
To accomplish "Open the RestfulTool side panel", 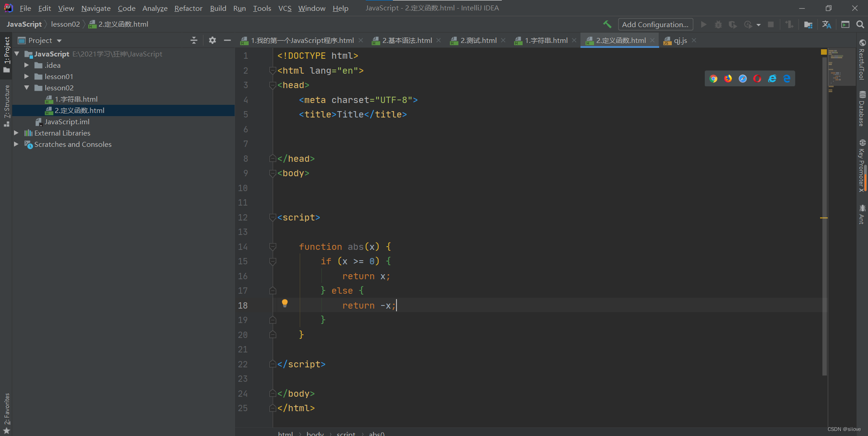I will coord(862,60).
